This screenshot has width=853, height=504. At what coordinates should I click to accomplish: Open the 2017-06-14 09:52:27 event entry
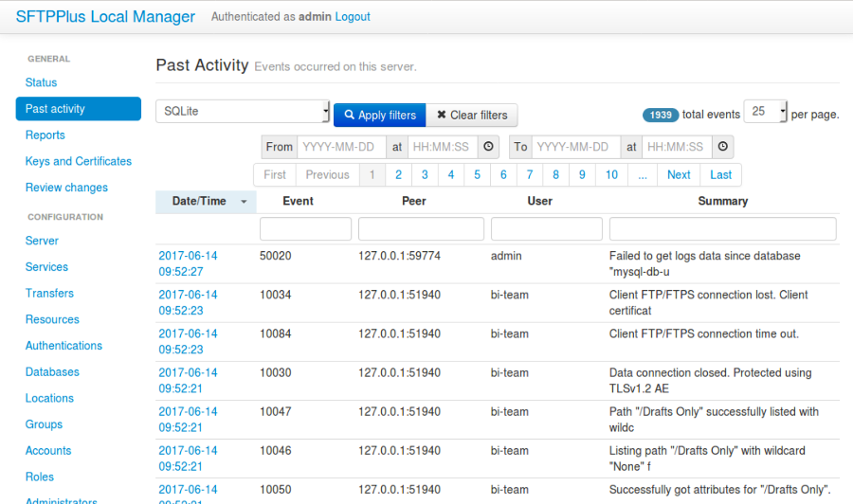tap(188, 263)
